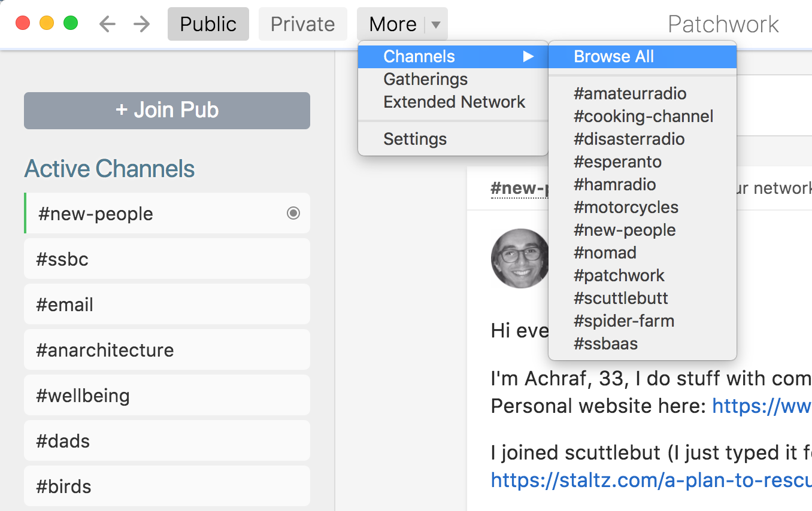Open the #ssbc active channel
Viewport: 812px width, 511px height.
point(167,258)
